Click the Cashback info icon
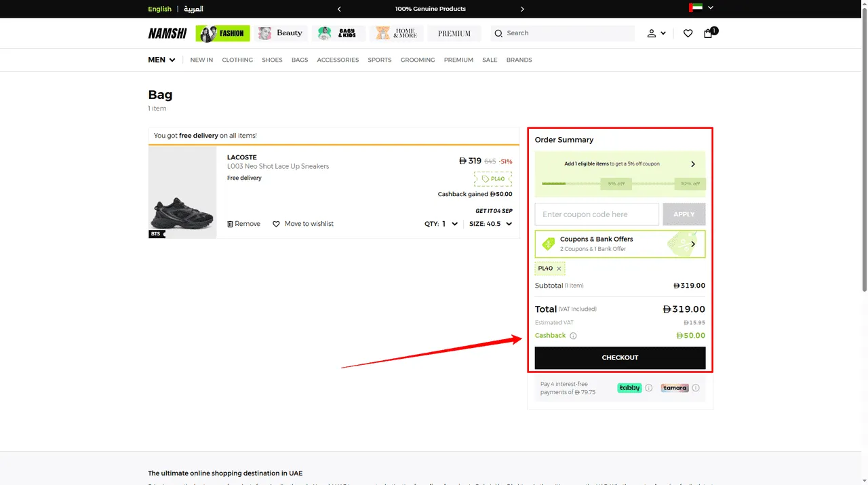The image size is (868, 485). coord(573,336)
